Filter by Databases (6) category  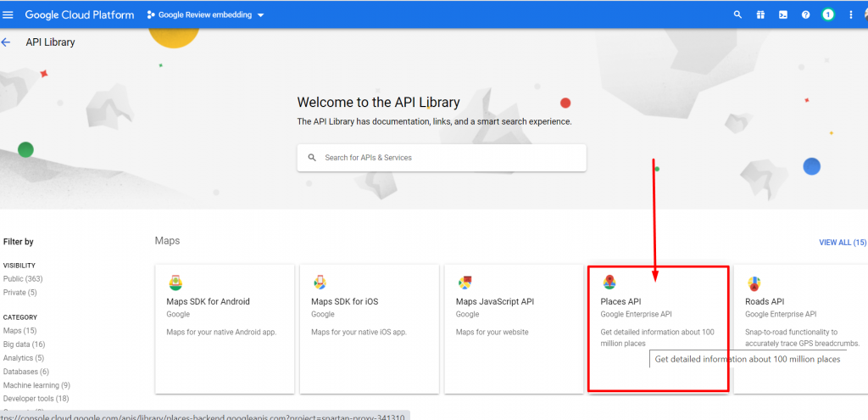26,372
